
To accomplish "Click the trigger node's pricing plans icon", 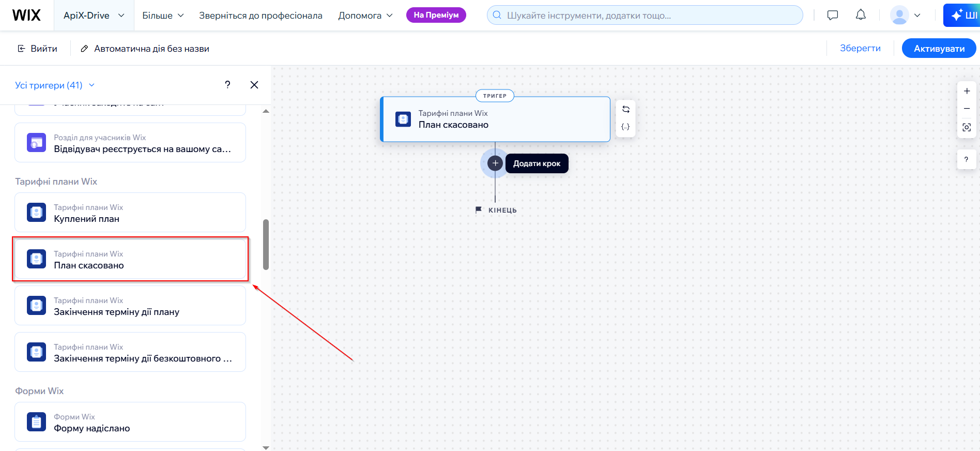I will coord(403,119).
